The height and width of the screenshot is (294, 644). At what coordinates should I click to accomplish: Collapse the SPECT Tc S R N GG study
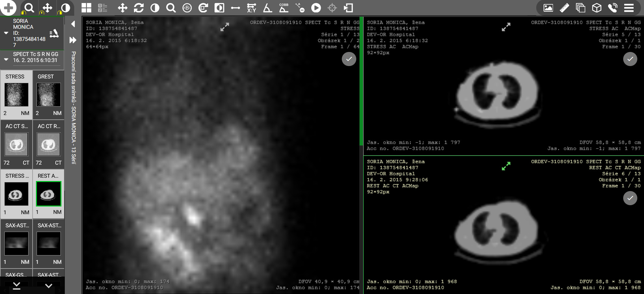6,59
